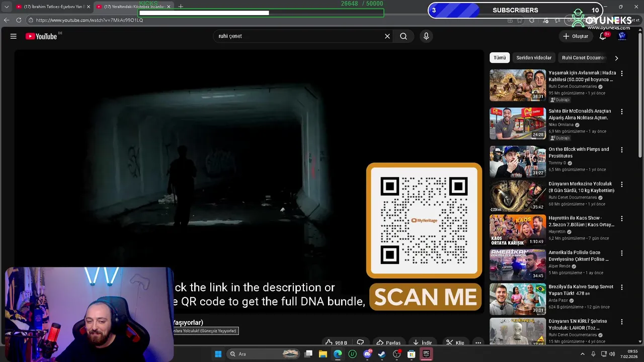The width and height of the screenshot is (644, 362).
Task: Run search with magnifier button
Action: click(x=404, y=36)
